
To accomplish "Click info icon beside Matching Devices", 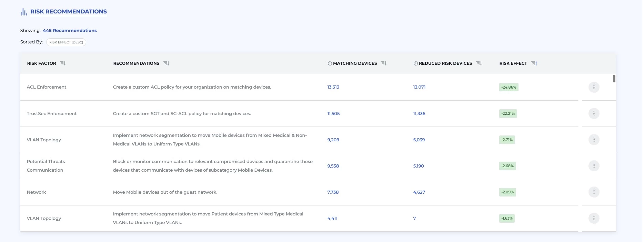I will coord(330,63).
